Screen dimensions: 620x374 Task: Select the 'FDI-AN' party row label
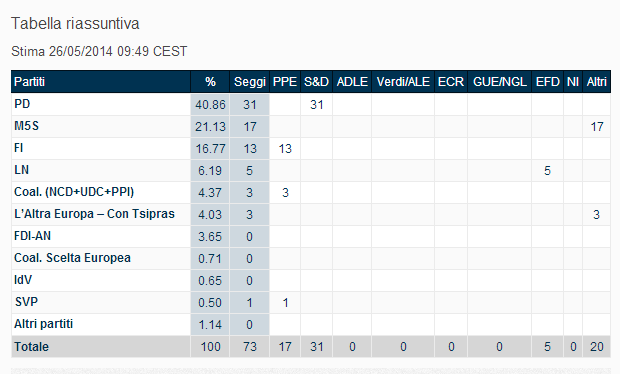pyautogui.click(x=32, y=236)
